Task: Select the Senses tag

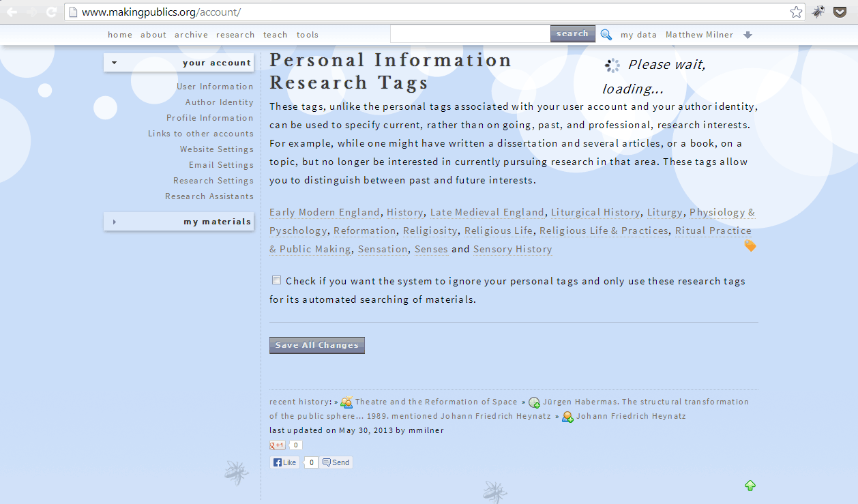Action: coord(432,249)
